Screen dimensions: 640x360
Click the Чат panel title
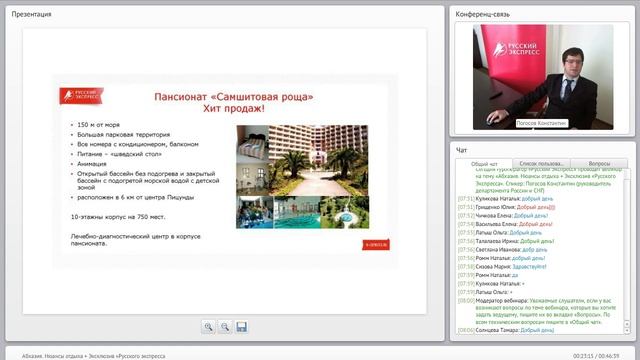click(x=461, y=150)
